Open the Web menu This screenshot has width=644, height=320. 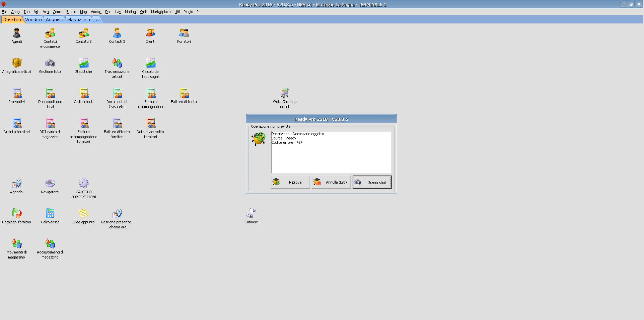click(144, 12)
